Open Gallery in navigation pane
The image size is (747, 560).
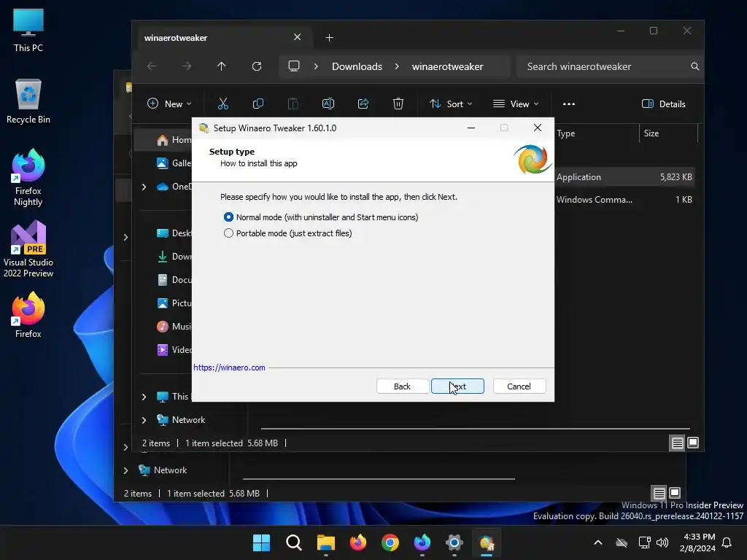[174, 163]
